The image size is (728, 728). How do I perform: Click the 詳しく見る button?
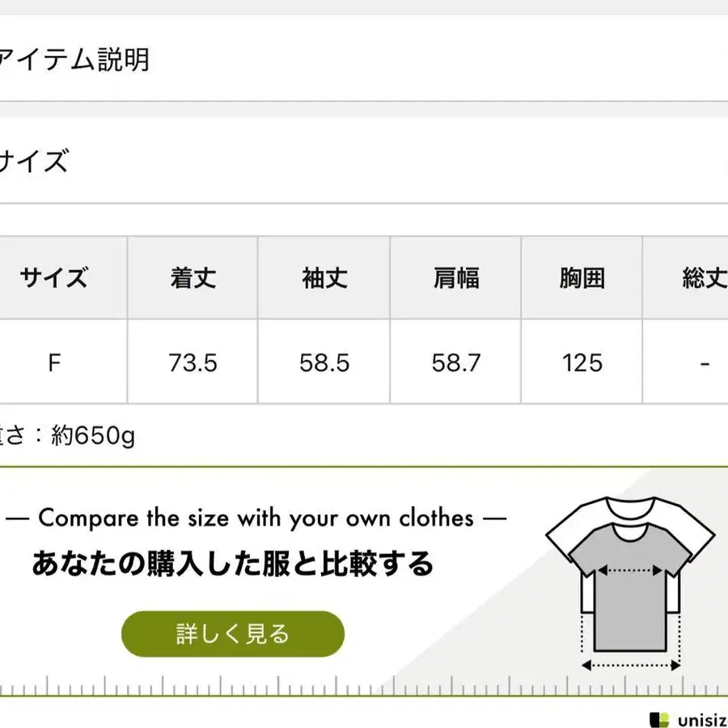[233, 633]
